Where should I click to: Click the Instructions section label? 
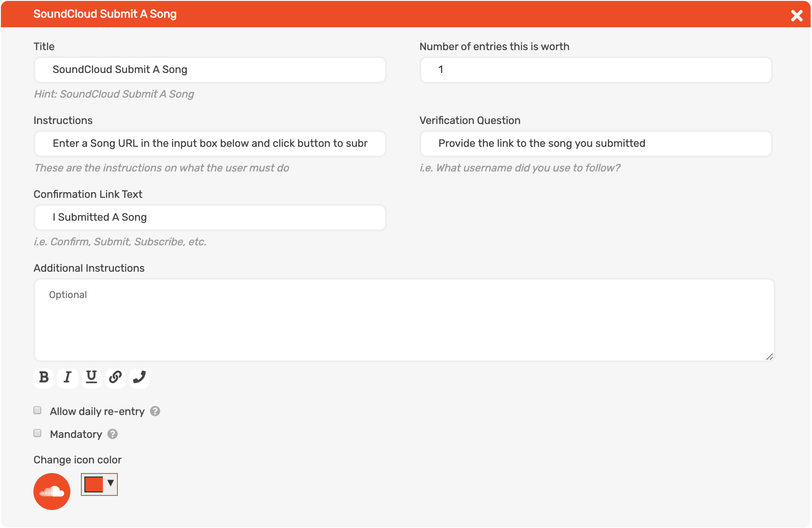coord(63,120)
